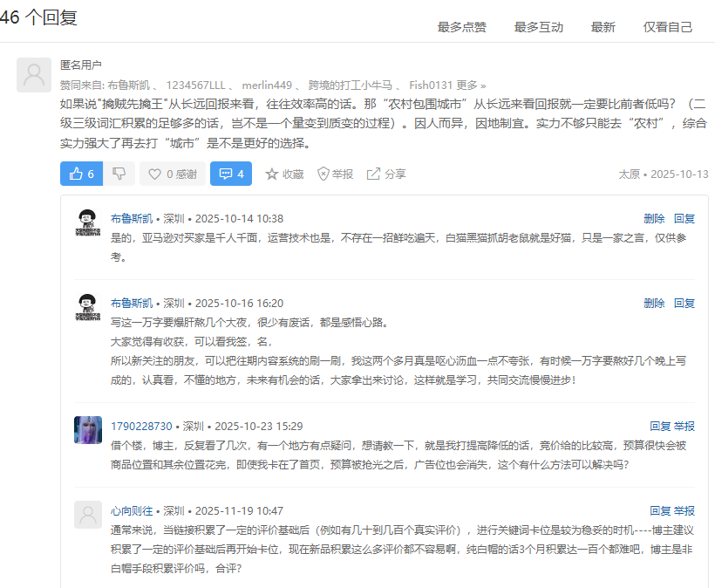715x588 pixels.
Task: Click 1790228730's avatar image
Action: coord(88,430)
